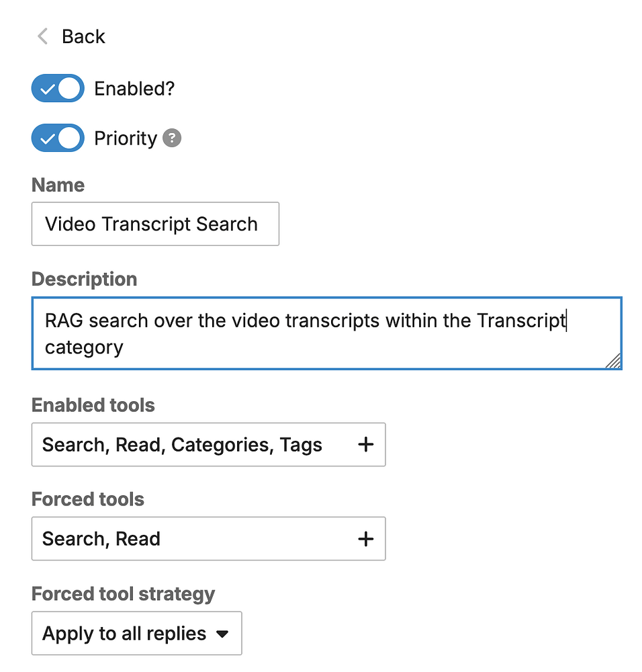
Task: Click the plus icon in Forced tools
Action: point(366,539)
